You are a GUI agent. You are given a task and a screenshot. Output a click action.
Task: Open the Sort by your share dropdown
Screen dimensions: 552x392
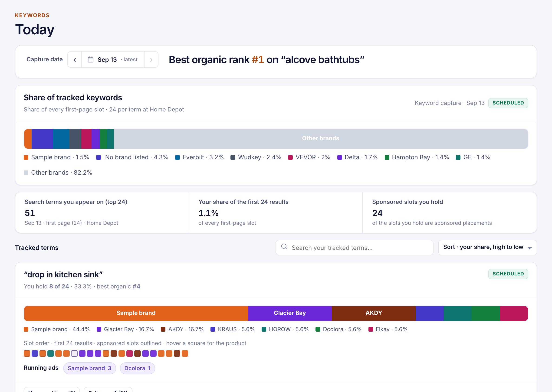click(x=487, y=247)
